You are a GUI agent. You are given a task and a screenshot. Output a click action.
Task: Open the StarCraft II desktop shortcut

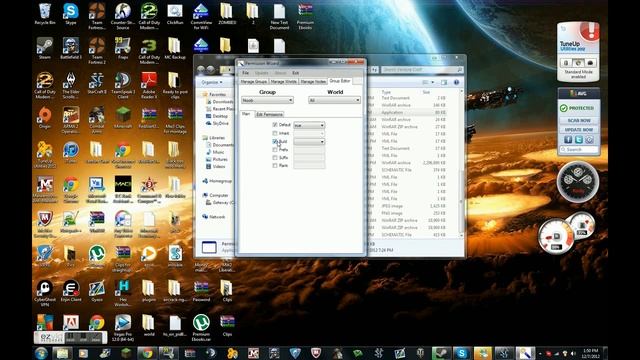tap(97, 83)
